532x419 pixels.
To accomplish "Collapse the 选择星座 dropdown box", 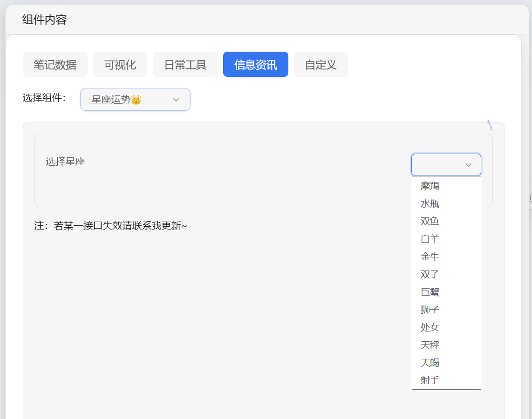I will 446,165.
